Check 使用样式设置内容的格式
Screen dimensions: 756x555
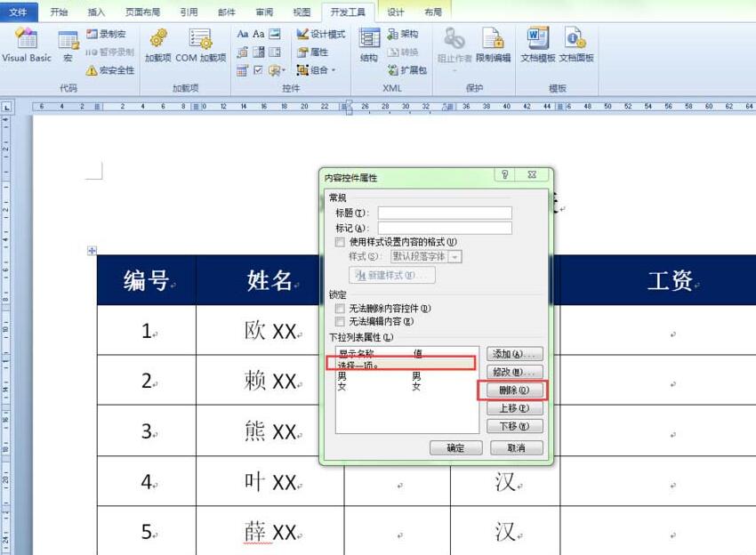click(x=339, y=244)
